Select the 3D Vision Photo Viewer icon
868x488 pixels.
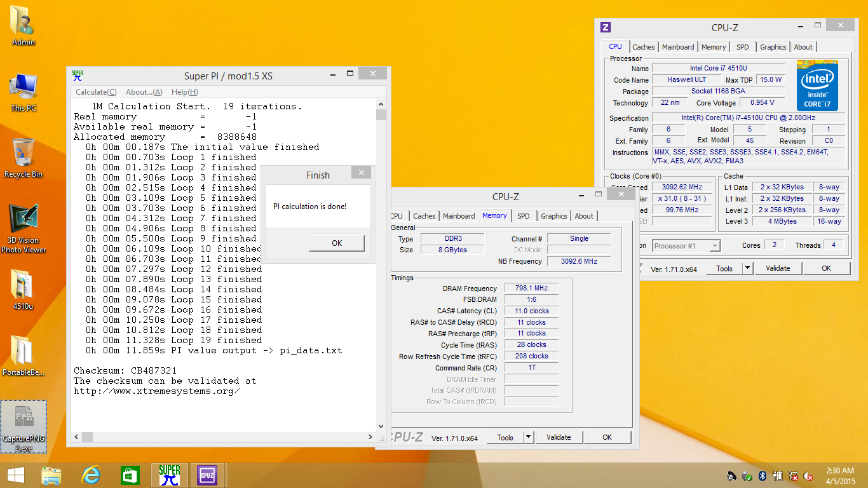[24, 229]
